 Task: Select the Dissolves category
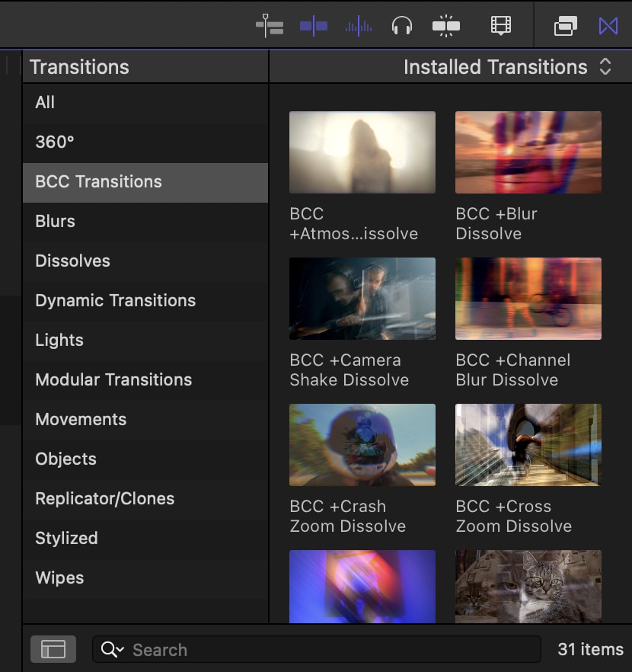(145, 261)
